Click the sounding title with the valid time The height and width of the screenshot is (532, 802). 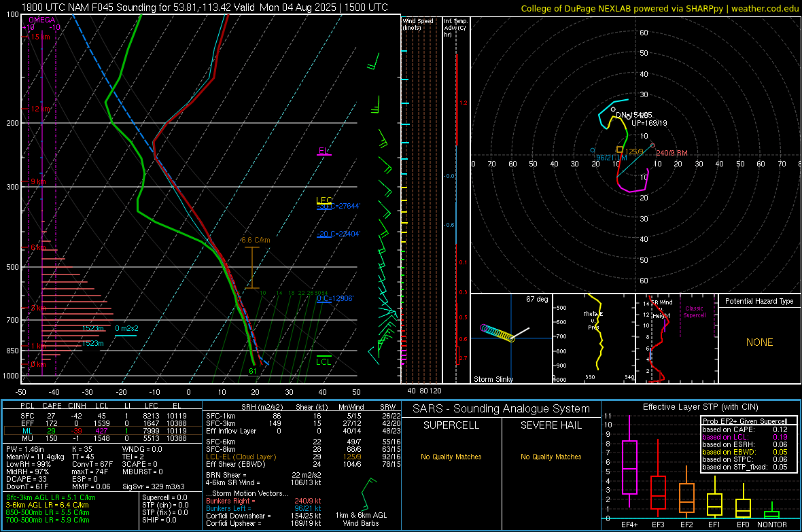[205, 7]
